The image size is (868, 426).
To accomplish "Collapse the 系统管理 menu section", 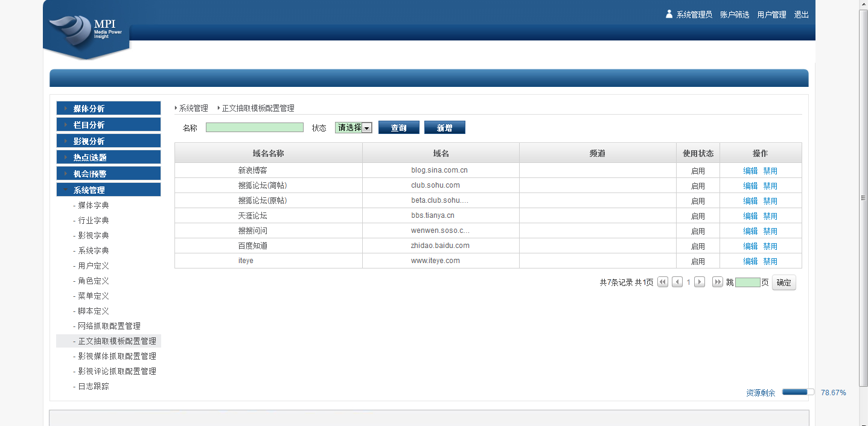I will point(108,190).
